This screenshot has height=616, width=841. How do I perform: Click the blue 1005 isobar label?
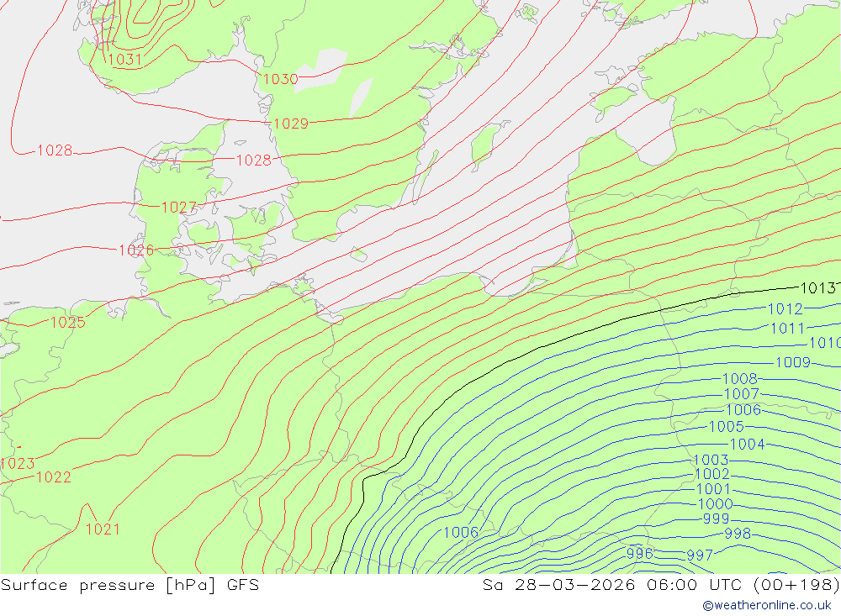(x=727, y=427)
